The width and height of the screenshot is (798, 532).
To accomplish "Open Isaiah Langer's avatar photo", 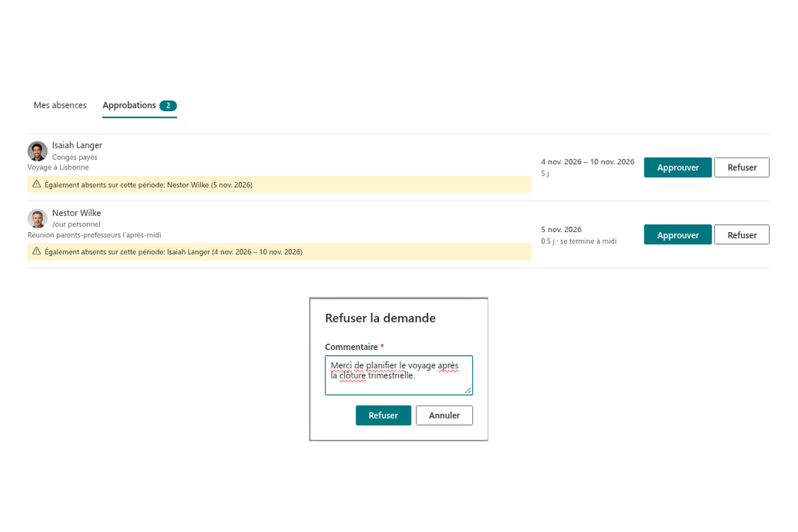I will pyautogui.click(x=37, y=151).
